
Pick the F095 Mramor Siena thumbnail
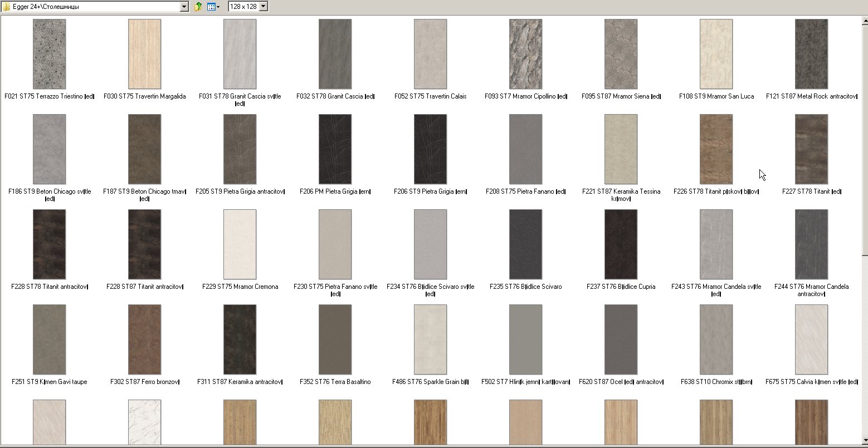coord(621,54)
